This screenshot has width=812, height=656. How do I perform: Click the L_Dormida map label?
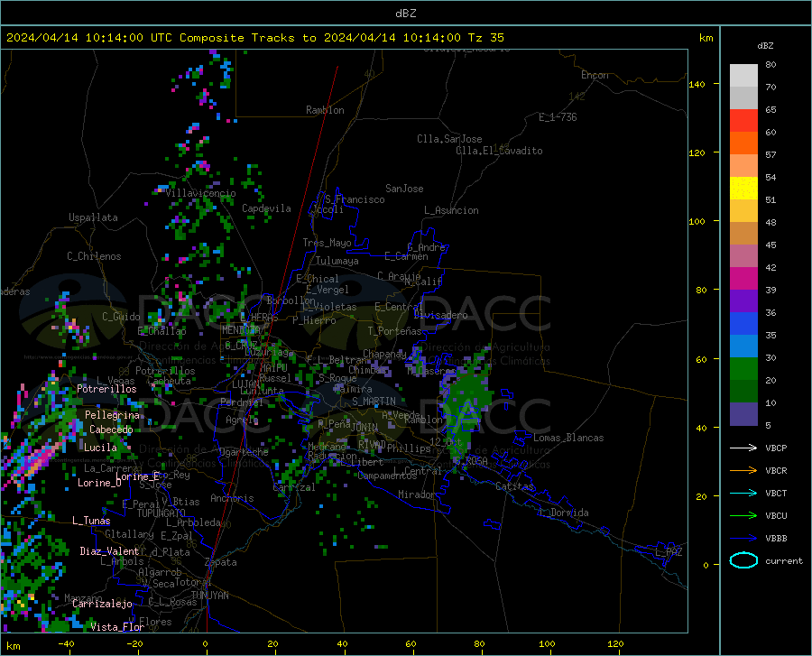[x=563, y=513]
